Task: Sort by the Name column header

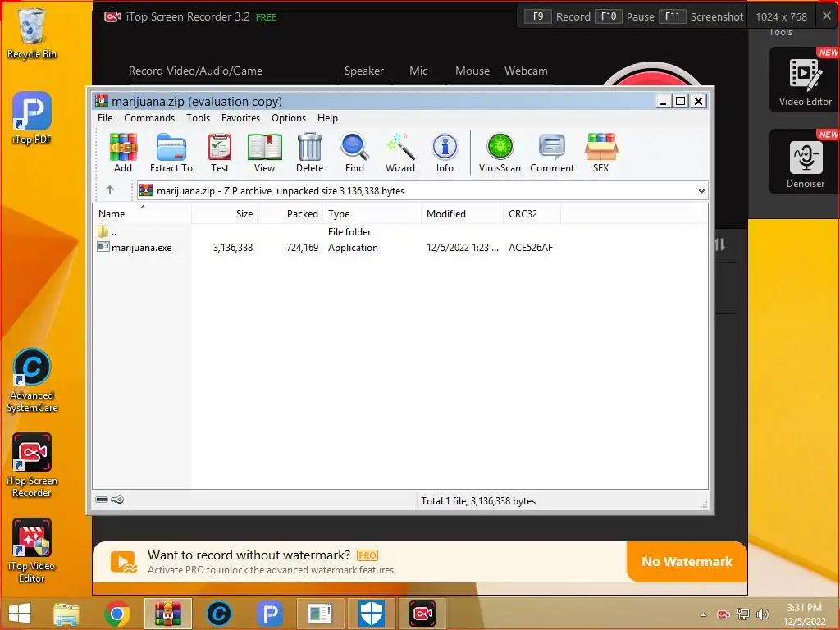Action: point(143,214)
